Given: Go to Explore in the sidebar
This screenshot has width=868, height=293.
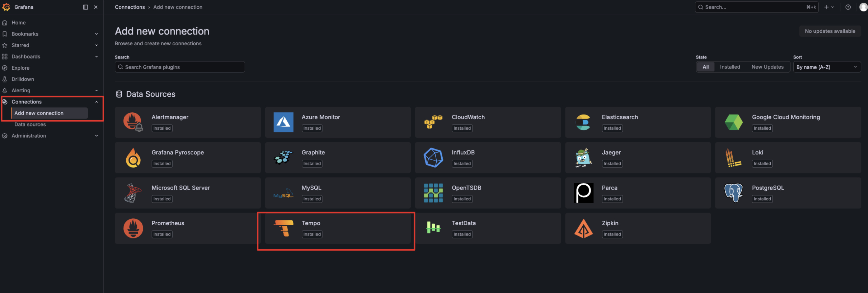Looking at the screenshot, I should [x=20, y=68].
